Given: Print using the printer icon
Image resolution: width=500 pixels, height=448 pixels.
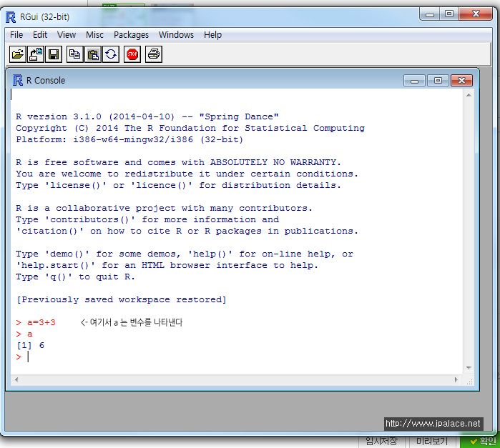Looking at the screenshot, I should coord(154,54).
